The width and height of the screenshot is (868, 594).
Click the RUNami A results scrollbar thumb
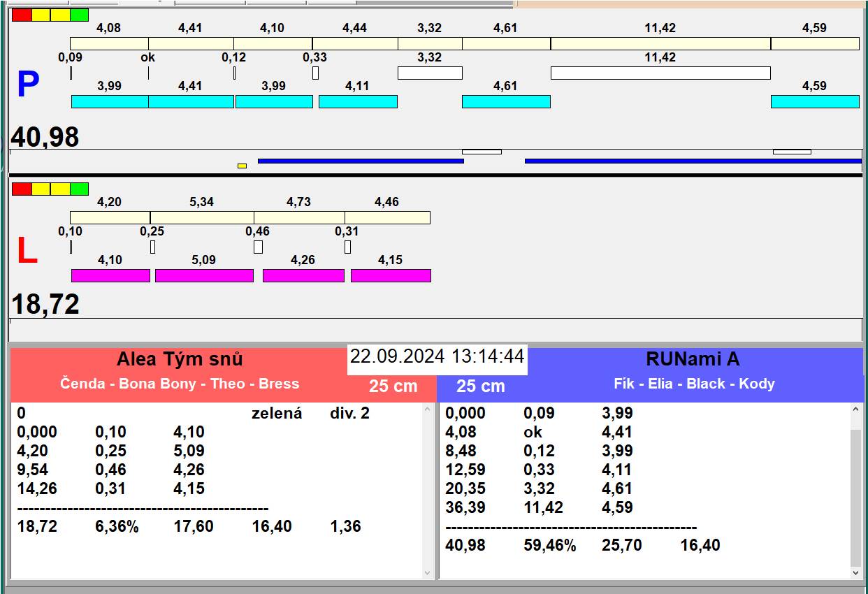(856, 497)
